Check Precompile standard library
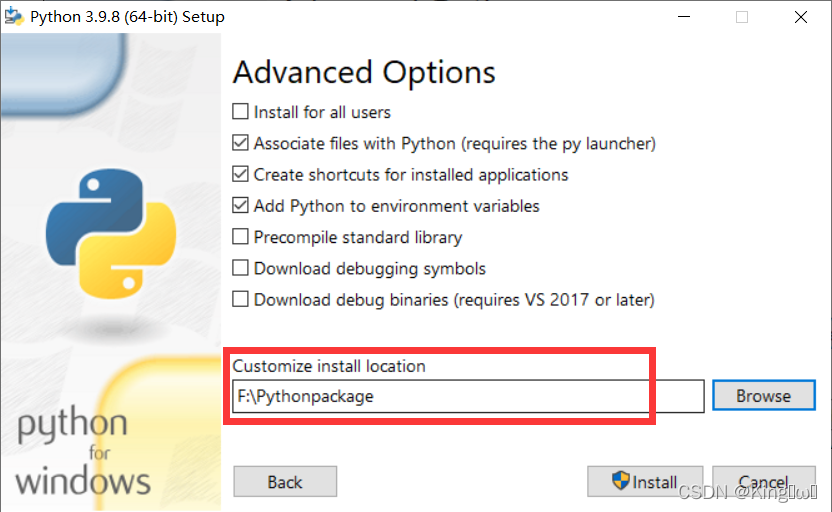The image size is (832, 512). click(240, 237)
